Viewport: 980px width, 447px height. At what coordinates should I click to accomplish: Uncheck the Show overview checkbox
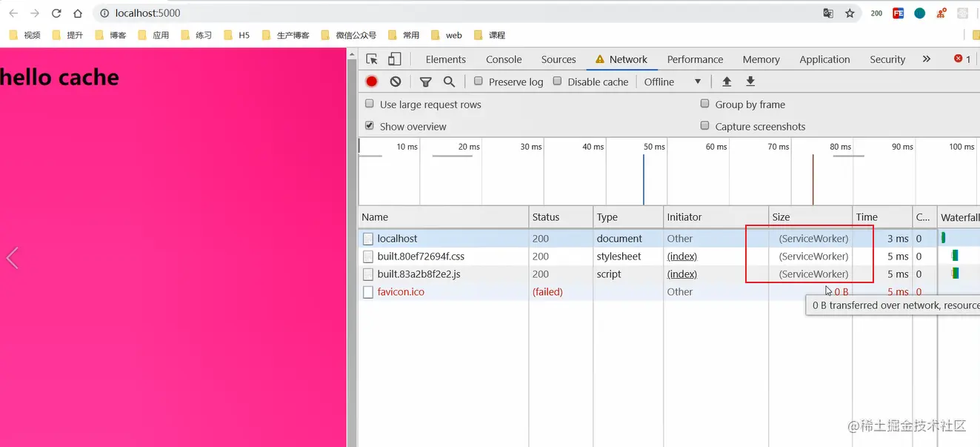pyautogui.click(x=370, y=126)
